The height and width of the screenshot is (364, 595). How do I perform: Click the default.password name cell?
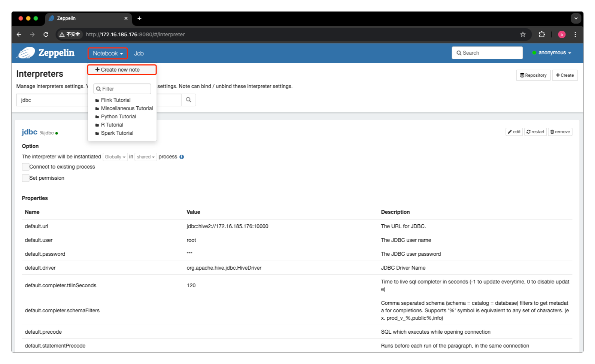(45, 254)
